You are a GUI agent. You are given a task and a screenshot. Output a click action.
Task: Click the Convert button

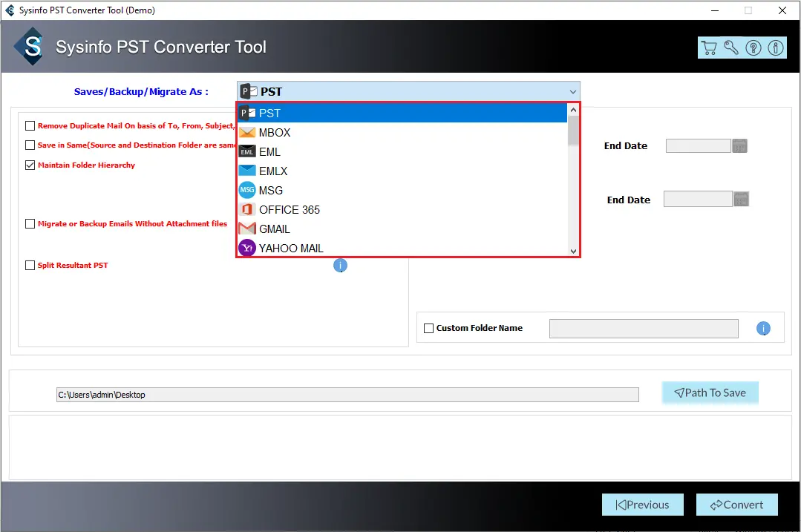(x=736, y=505)
